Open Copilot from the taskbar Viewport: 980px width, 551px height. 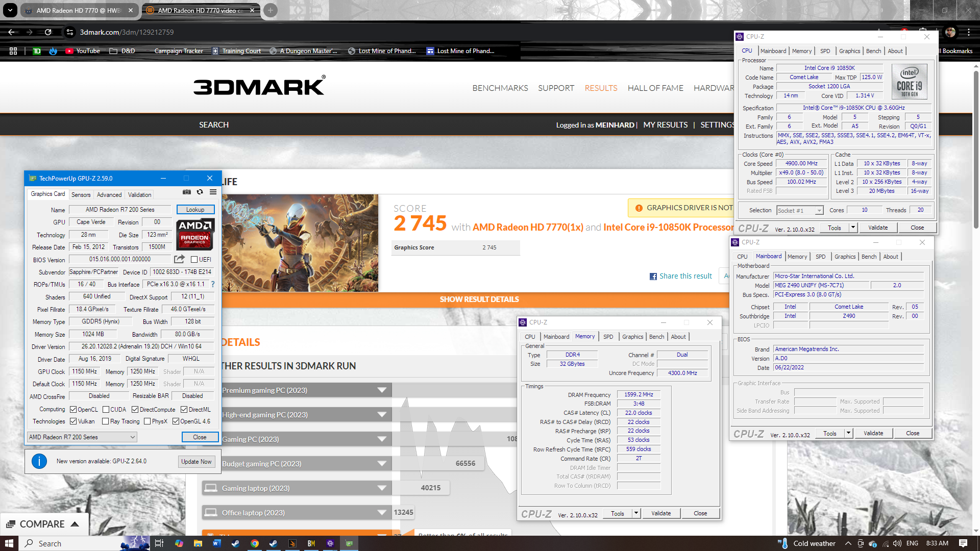click(x=179, y=543)
